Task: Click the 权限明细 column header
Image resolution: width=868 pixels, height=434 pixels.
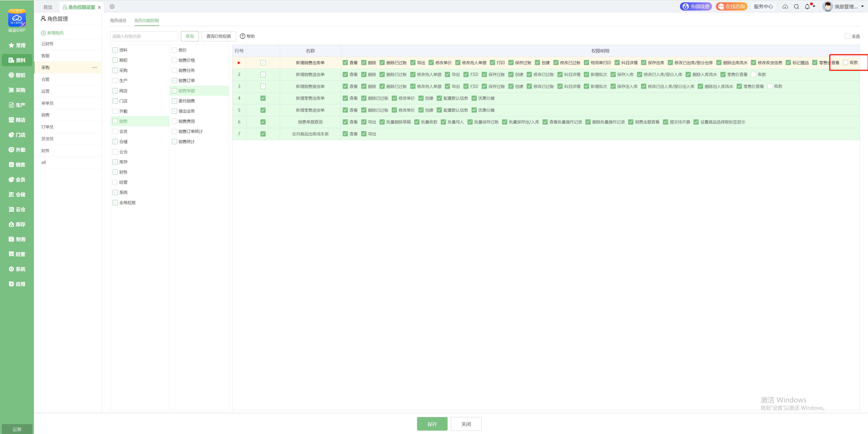Action: tap(600, 51)
